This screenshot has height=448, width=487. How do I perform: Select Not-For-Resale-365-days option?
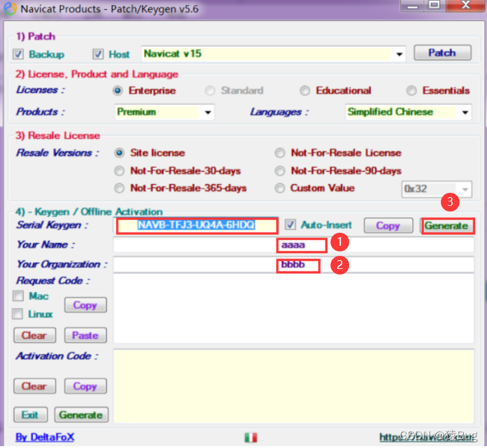pyautogui.click(x=119, y=188)
